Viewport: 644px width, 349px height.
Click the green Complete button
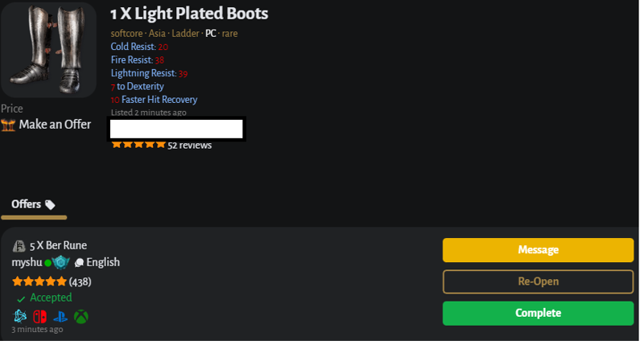pyautogui.click(x=538, y=314)
